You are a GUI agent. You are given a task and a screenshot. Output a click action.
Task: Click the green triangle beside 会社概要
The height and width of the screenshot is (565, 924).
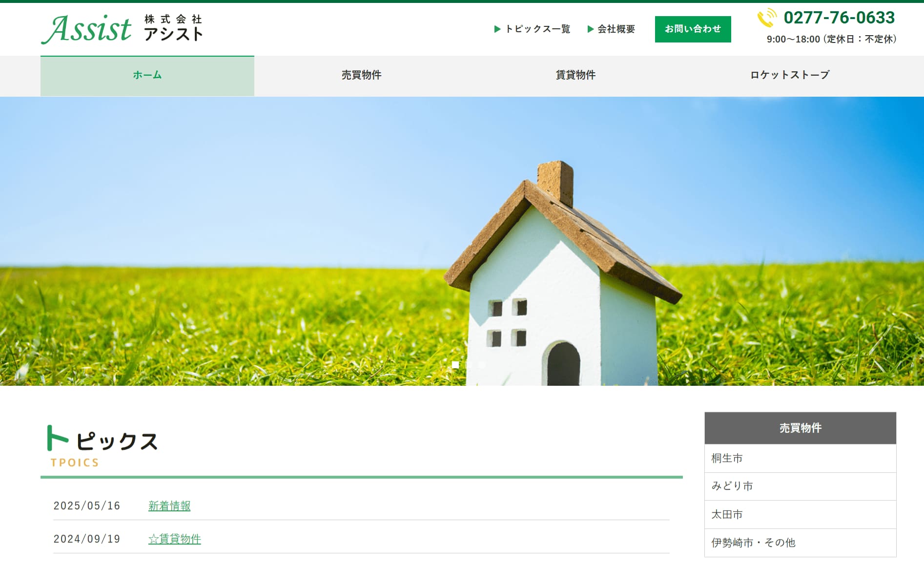(590, 29)
